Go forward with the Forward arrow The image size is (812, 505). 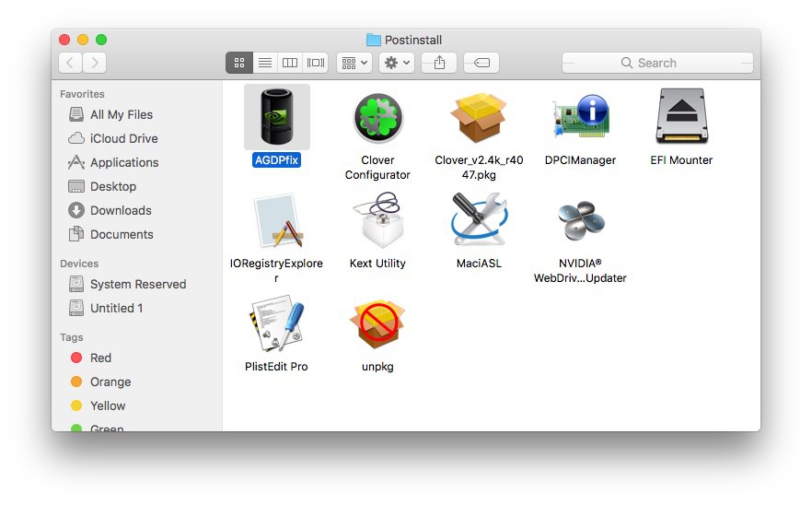(x=95, y=63)
